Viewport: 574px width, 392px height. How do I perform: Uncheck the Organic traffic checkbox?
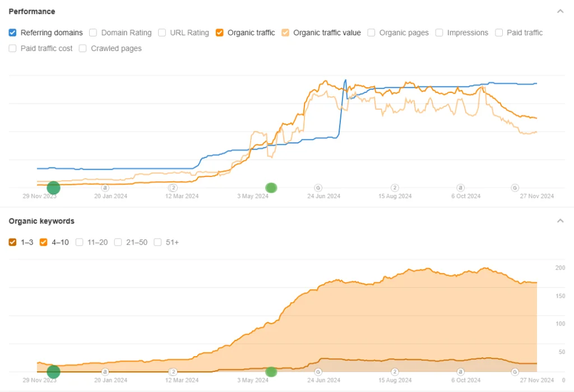[x=220, y=32]
